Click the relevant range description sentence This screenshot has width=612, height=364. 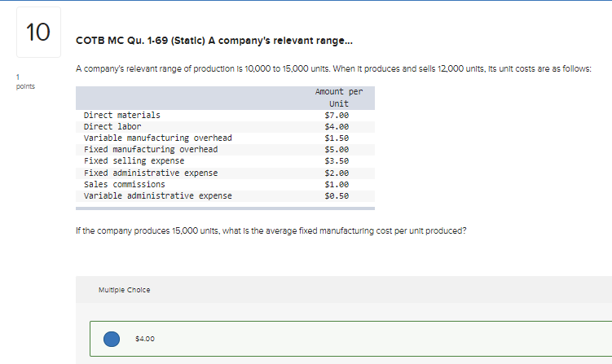[334, 68]
